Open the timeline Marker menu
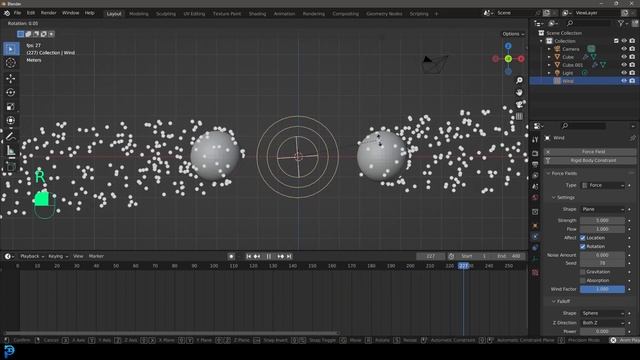The image size is (640, 360). (x=96, y=256)
